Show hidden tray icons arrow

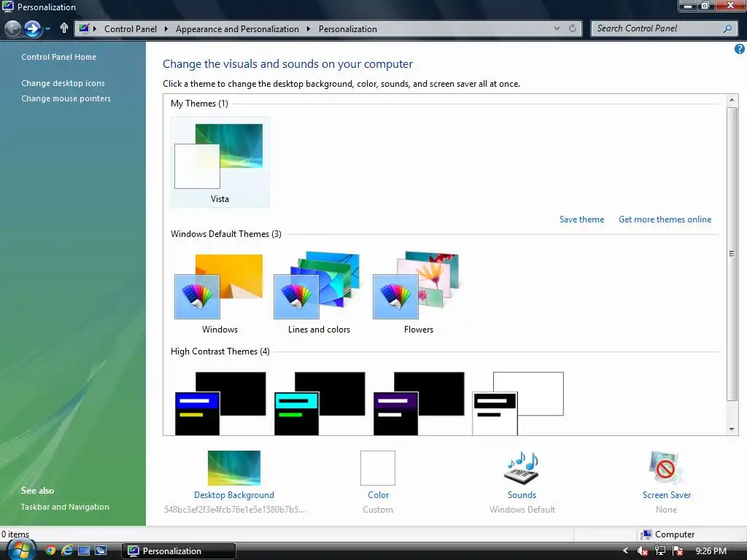coord(625,551)
